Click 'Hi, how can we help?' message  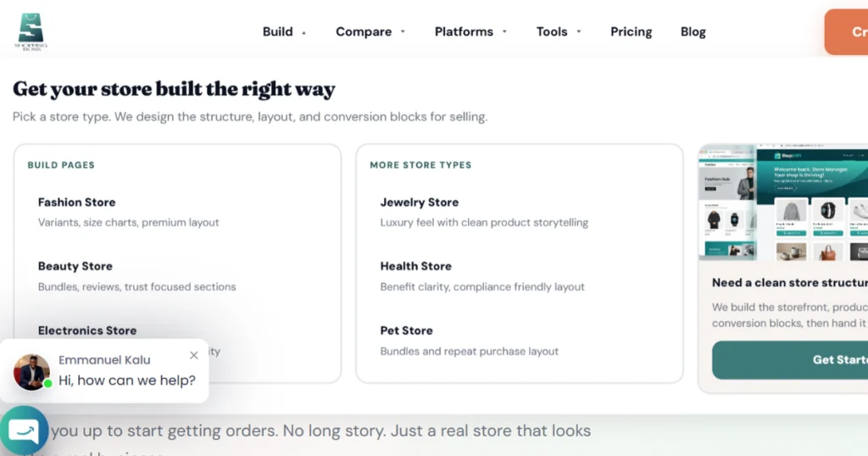click(x=127, y=381)
